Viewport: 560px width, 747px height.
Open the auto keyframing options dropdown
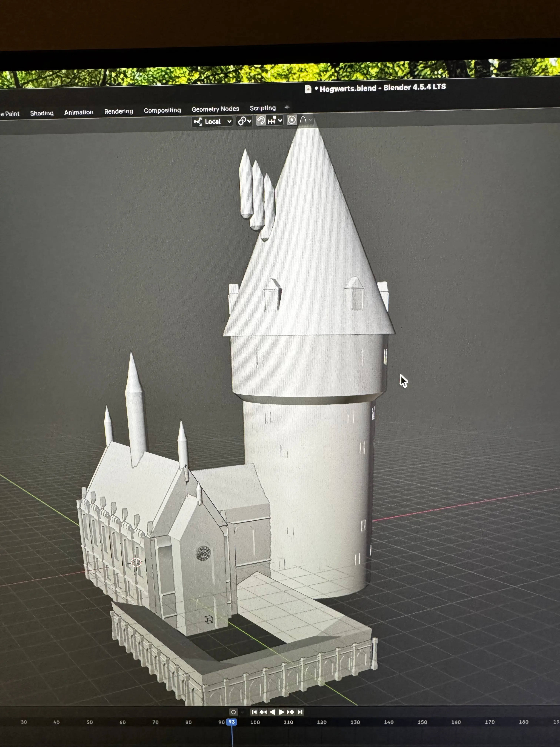tap(242, 712)
